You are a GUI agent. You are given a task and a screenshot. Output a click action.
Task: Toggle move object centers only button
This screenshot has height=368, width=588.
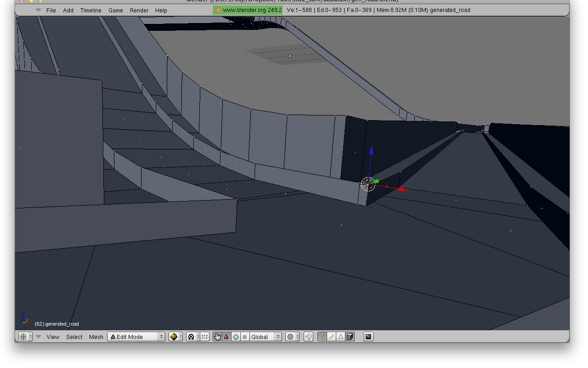pyautogui.click(x=205, y=337)
